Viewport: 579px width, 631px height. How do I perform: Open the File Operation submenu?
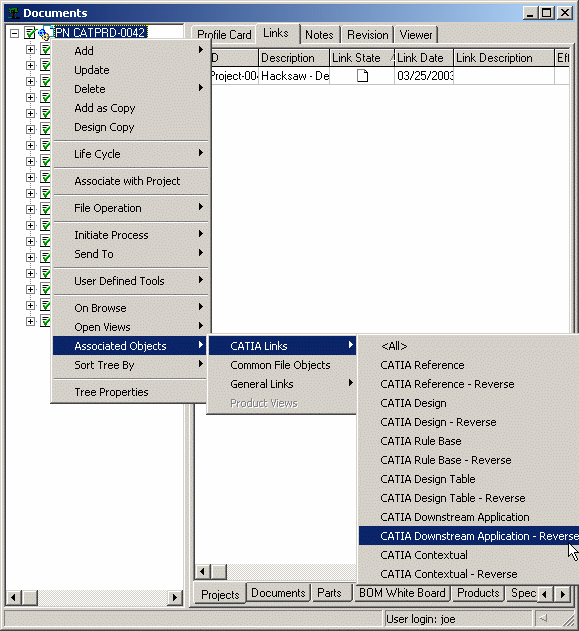(130, 208)
